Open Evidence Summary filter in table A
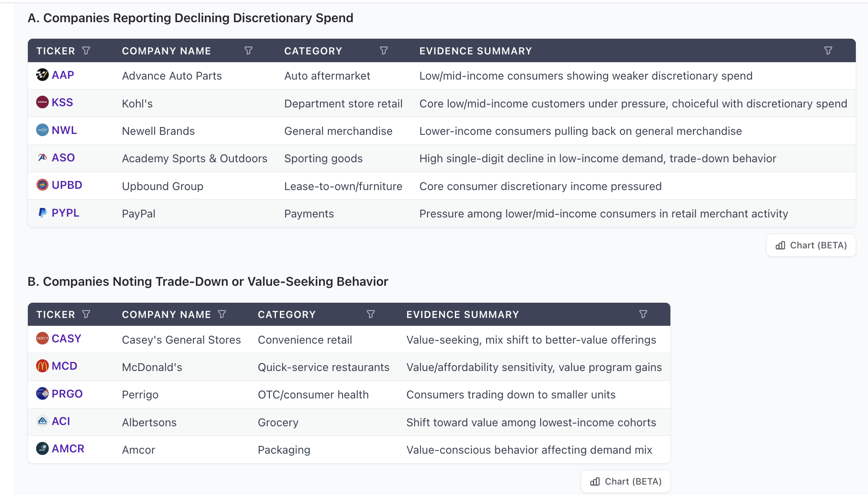The height and width of the screenshot is (495, 868). pyautogui.click(x=828, y=51)
